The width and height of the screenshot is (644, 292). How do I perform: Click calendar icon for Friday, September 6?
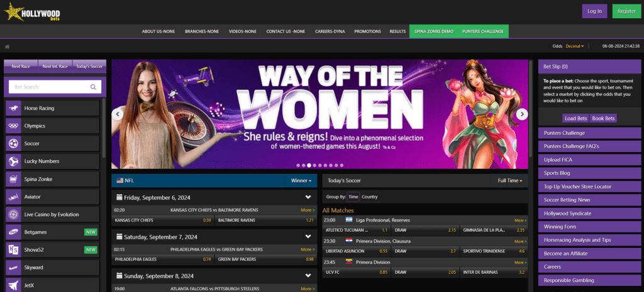pos(119,197)
